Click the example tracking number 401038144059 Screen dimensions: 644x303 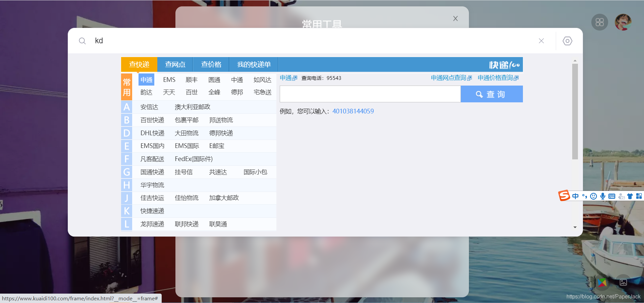(x=353, y=111)
